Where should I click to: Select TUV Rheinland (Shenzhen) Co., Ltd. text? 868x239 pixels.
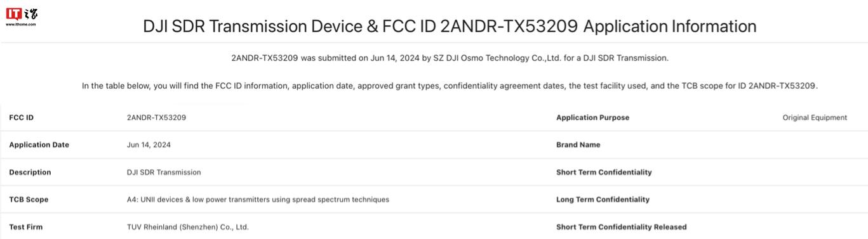[188, 226]
